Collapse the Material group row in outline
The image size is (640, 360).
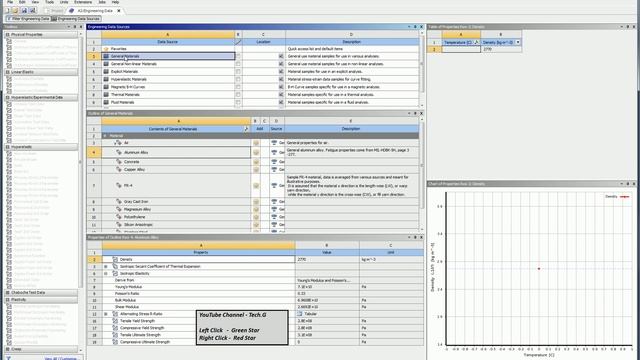(x=105, y=136)
